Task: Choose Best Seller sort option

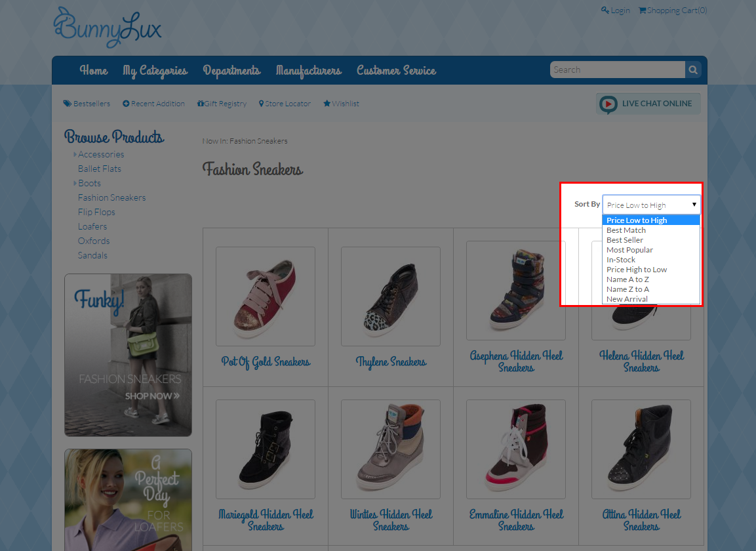Action: click(651, 240)
